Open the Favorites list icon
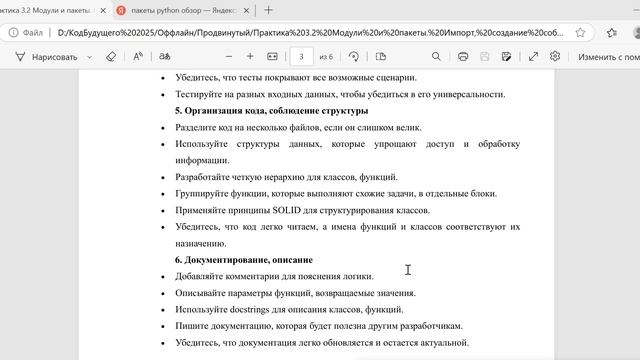This screenshot has height=360, width=640. pyautogui.click(x=611, y=33)
